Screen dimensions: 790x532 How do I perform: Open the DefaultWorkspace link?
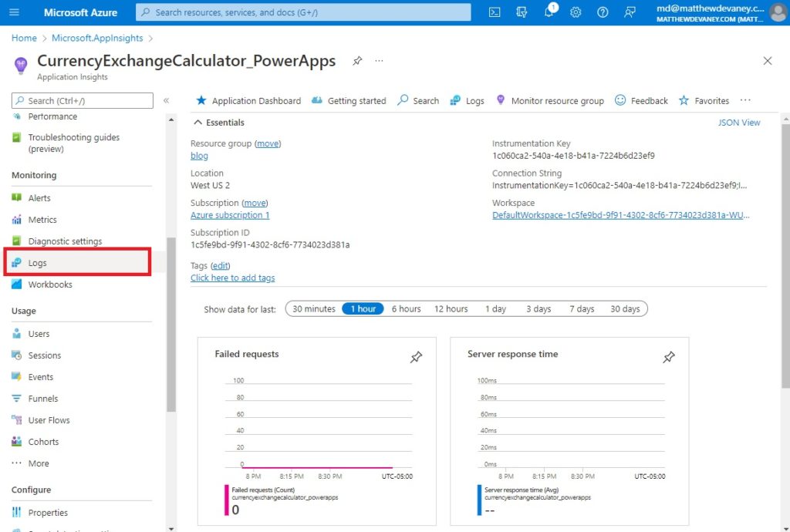pos(621,215)
